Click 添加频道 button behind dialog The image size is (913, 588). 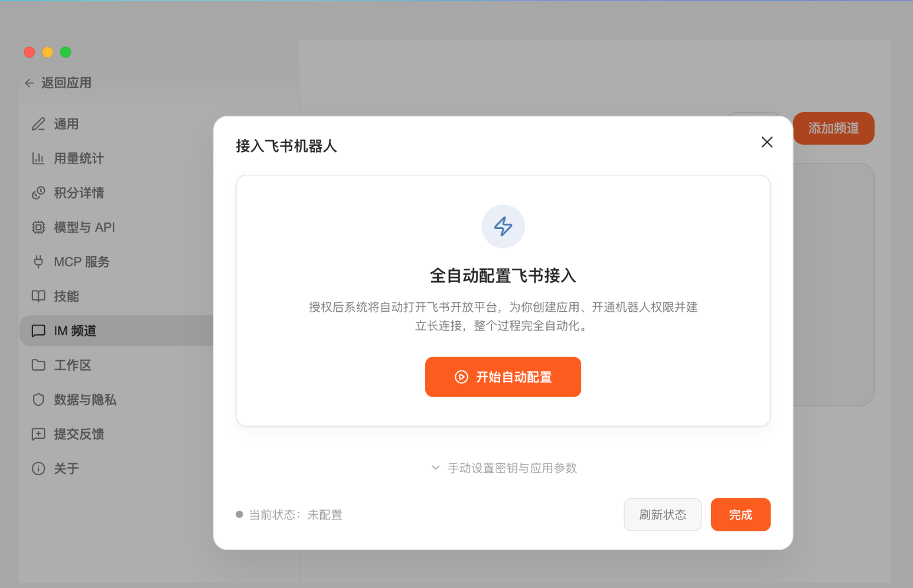[x=833, y=128]
